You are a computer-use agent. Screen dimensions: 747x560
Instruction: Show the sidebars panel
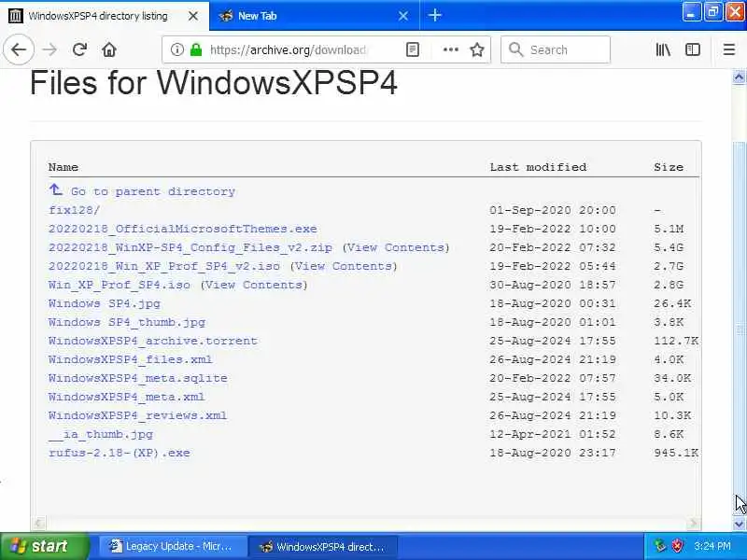(x=693, y=49)
